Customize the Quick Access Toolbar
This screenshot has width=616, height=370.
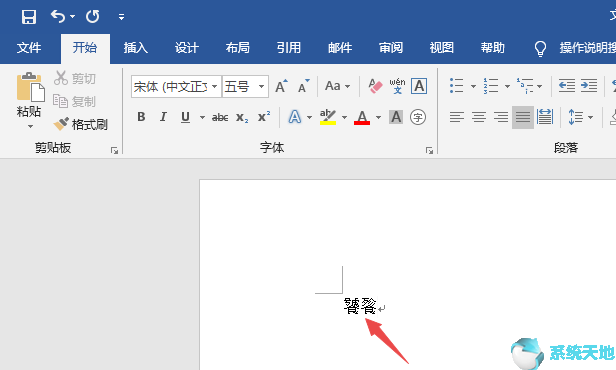coord(121,16)
